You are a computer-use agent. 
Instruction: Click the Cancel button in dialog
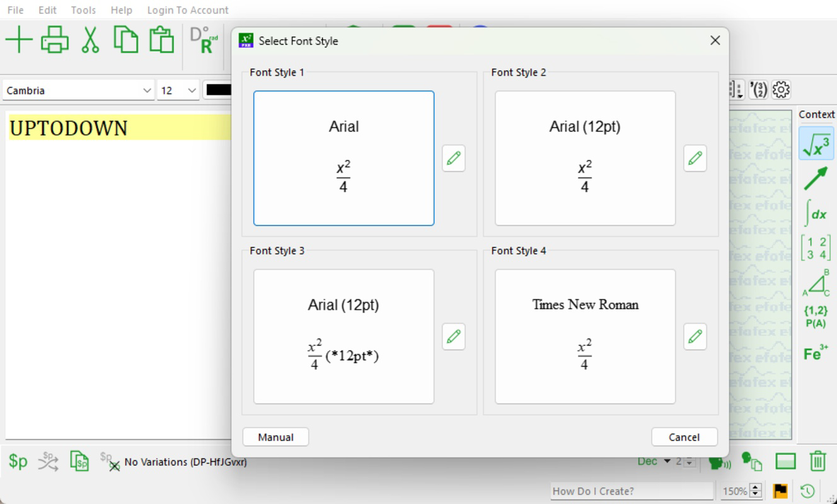point(684,437)
